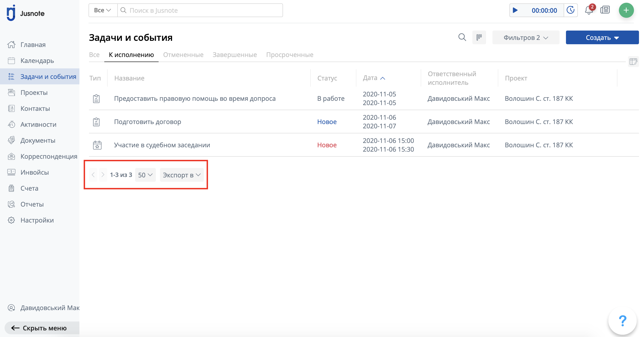This screenshot has width=644, height=337.
Task: Open the 50 per-page dropdown
Action: point(145,175)
